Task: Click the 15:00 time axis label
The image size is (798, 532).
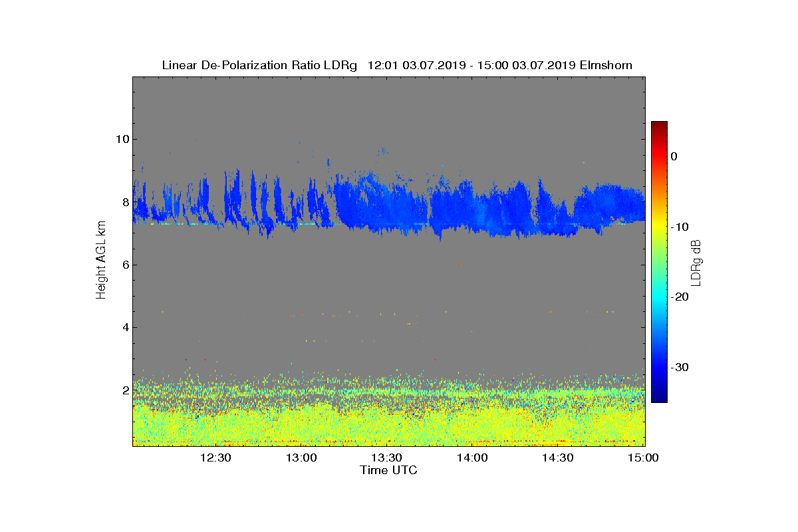Action: coord(643,458)
